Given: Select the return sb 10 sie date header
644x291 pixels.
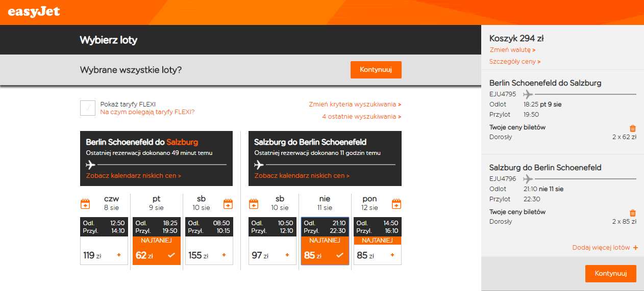Looking at the screenshot, I should pyautogui.click(x=280, y=203).
